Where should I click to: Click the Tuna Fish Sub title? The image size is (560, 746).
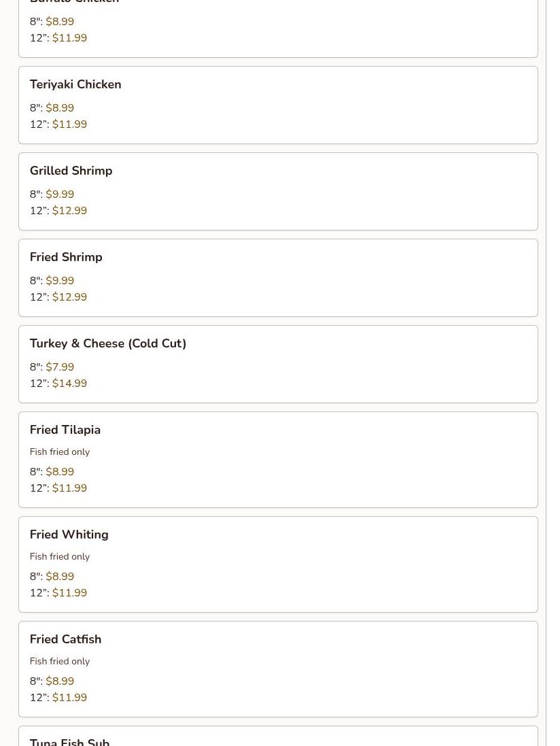point(69,742)
